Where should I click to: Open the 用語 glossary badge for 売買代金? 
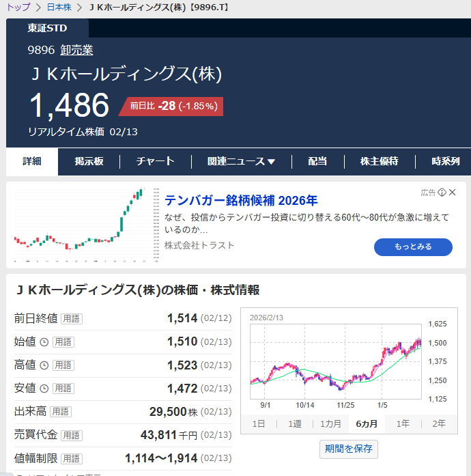[x=71, y=435]
